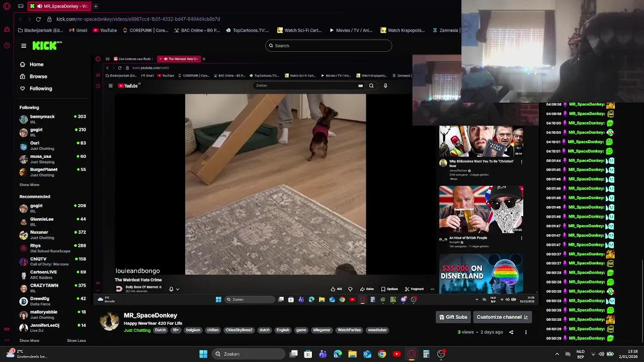
Task: Open JenniferLeeDj recommended channel
Action: tap(53, 328)
